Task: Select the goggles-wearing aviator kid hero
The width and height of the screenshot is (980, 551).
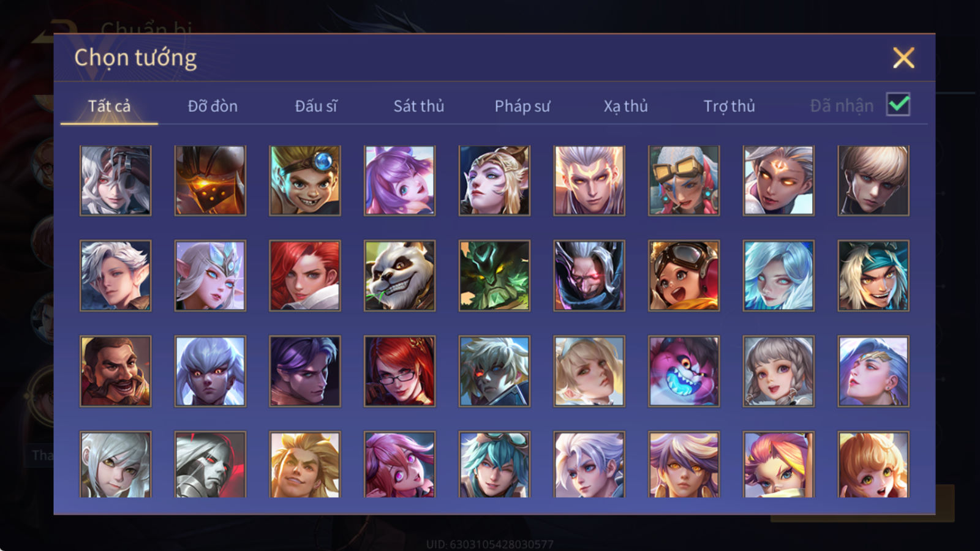Action: point(684,275)
